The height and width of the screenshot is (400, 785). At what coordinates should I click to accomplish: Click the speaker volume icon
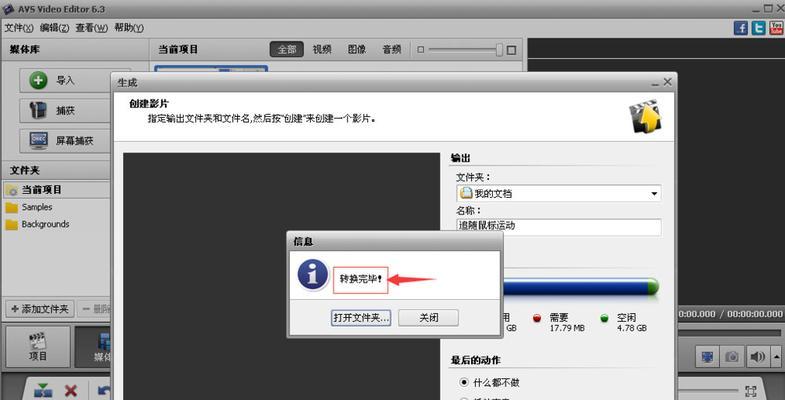point(757,357)
